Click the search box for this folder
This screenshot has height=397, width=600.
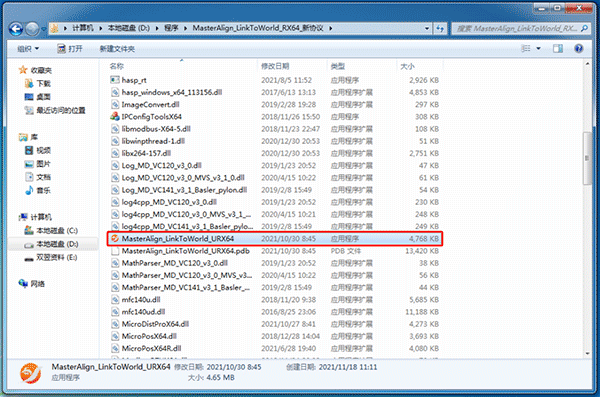520,28
